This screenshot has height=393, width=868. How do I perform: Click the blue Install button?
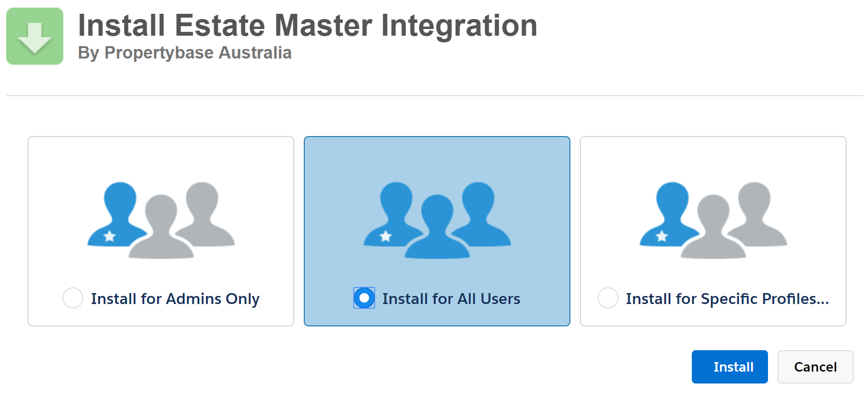729,367
